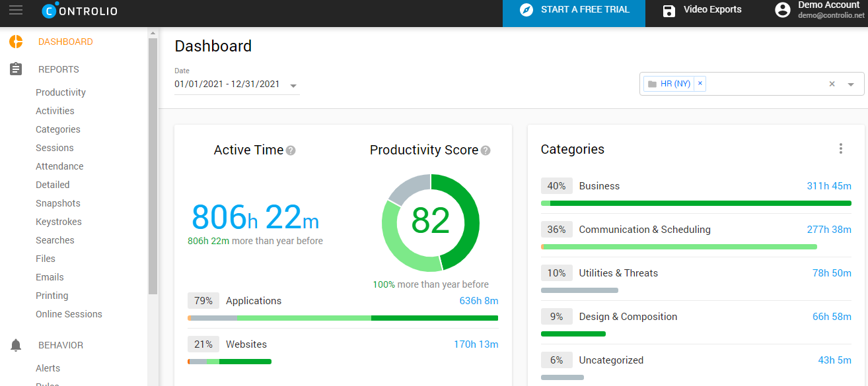Open the Productivity Score help icon
The width and height of the screenshot is (868, 386).
click(x=486, y=150)
